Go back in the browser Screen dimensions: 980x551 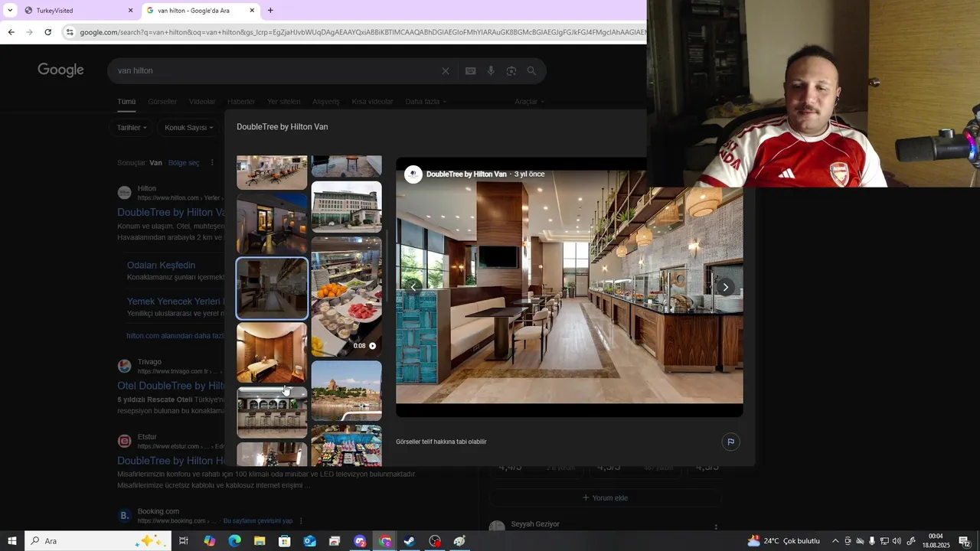[11, 32]
